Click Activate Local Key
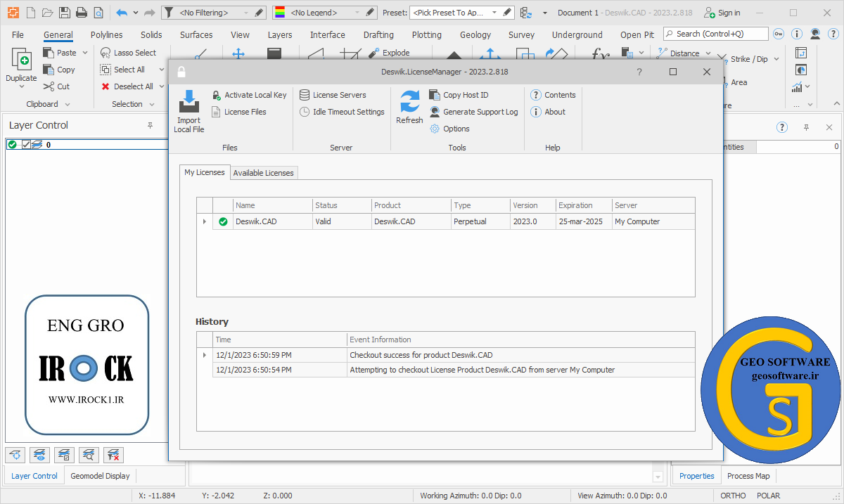844x504 pixels. tap(249, 95)
